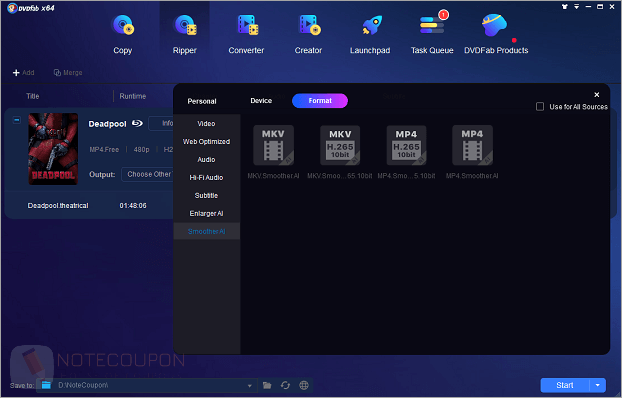Click the globe icon beside save path

pyautogui.click(x=304, y=385)
